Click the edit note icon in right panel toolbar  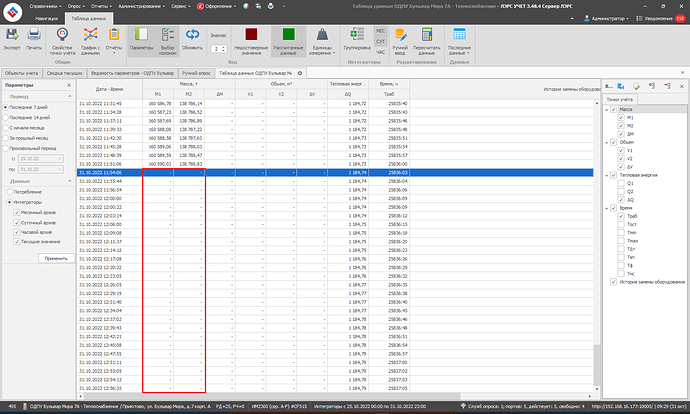(636, 86)
